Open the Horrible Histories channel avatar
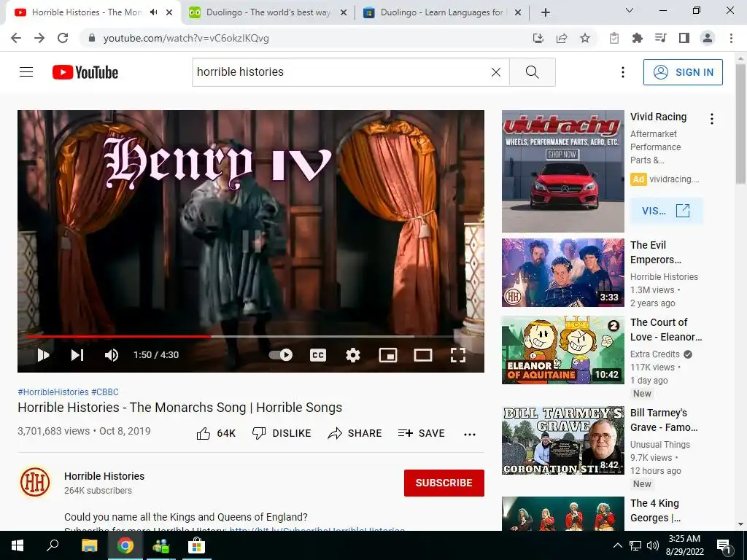747x560 pixels. 35,482
